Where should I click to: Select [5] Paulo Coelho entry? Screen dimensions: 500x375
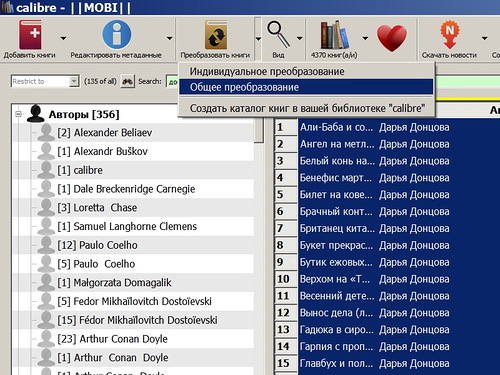click(96, 264)
